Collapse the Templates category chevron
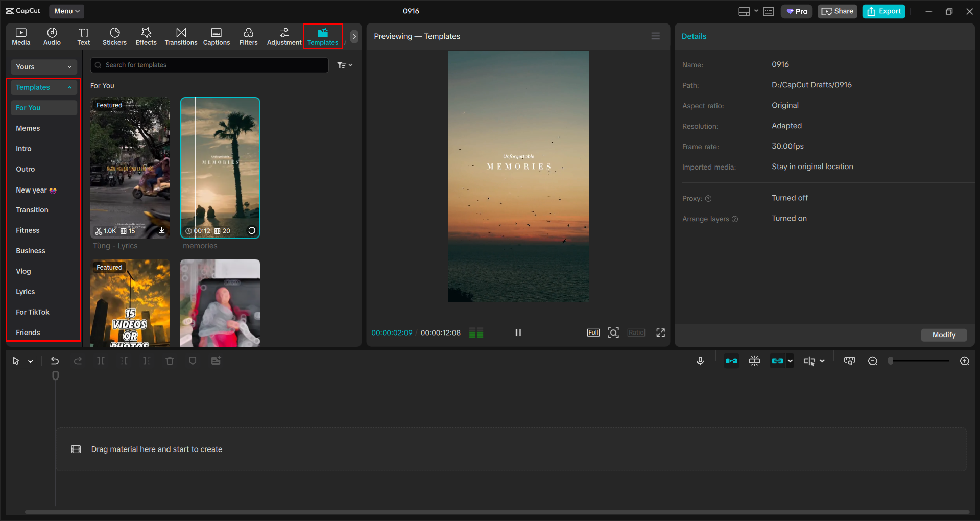Viewport: 980px width, 521px height. (69, 87)
